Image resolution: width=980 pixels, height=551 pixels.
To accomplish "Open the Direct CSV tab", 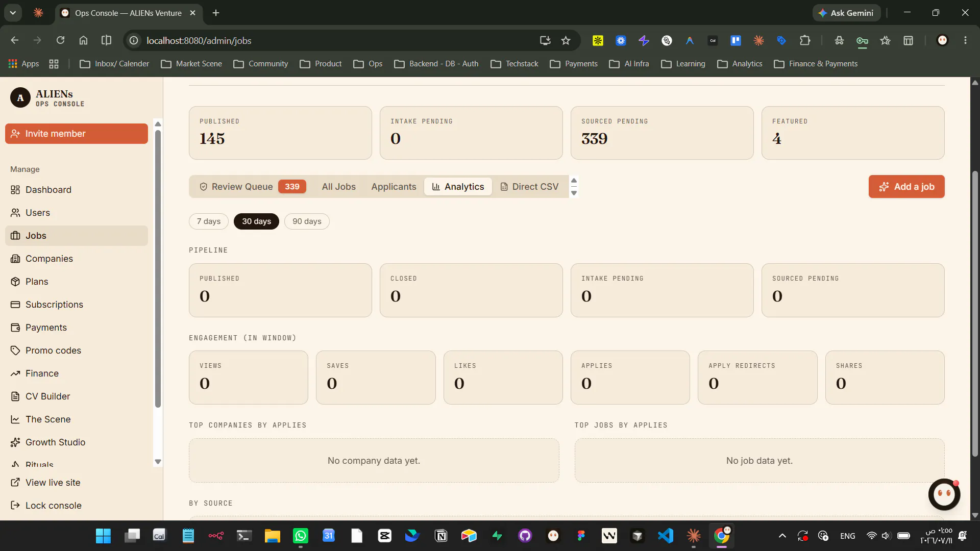I will point(529,187).
